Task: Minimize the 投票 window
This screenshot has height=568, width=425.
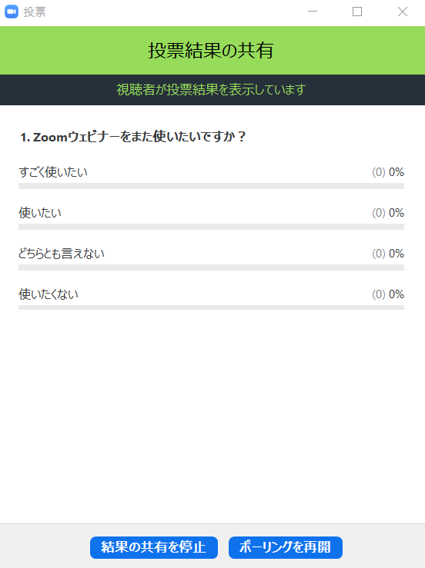Action: [312, 12]
